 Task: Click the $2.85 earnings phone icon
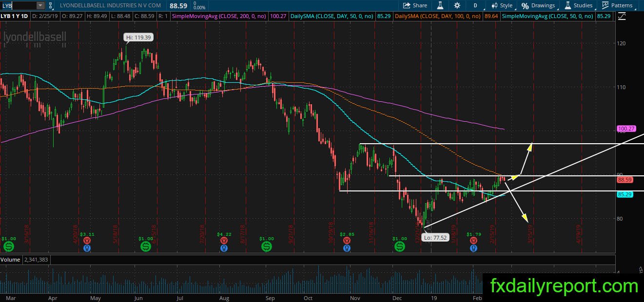tap(347, 240)
